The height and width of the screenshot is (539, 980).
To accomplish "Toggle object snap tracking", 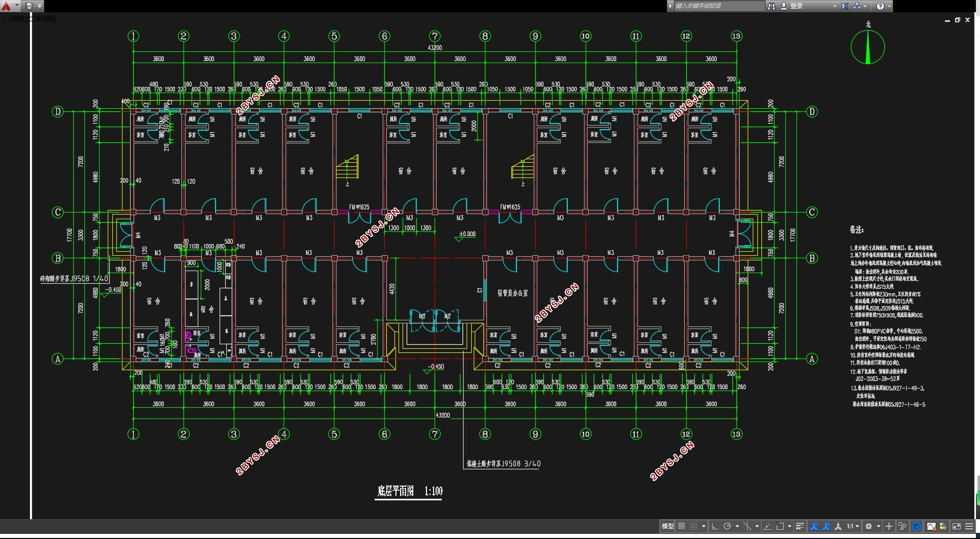I will coord(767,526).
